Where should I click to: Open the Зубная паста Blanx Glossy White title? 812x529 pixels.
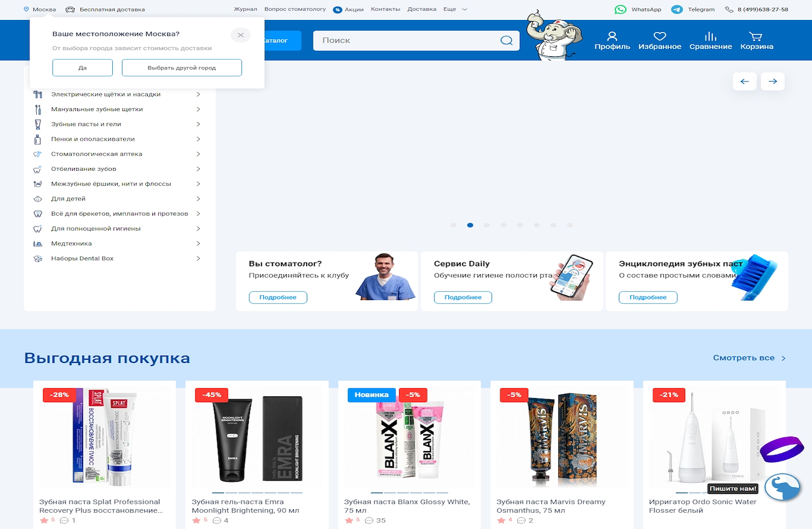[x=407, y=506]
